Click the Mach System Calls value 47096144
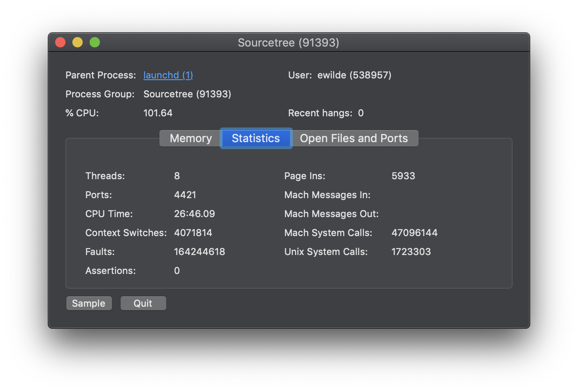This screenshot has width=578, height=392. pyautogui.click(x=414, y=233)
